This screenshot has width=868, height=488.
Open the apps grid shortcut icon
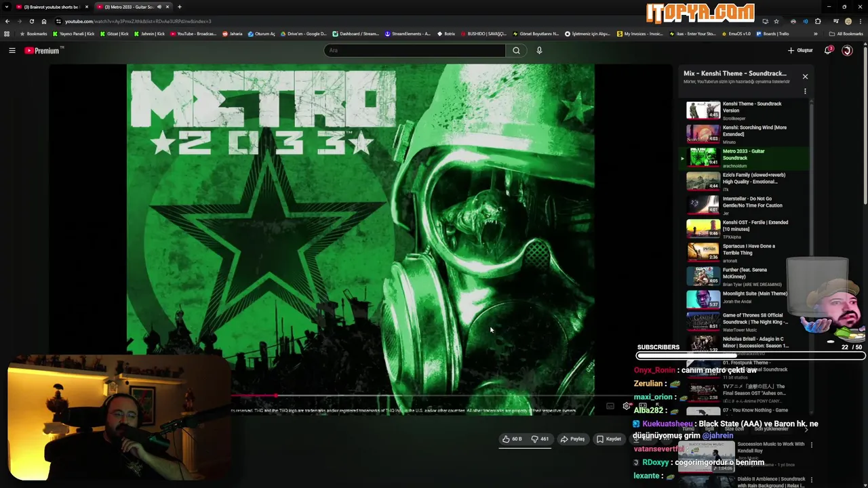click(7, 34)
